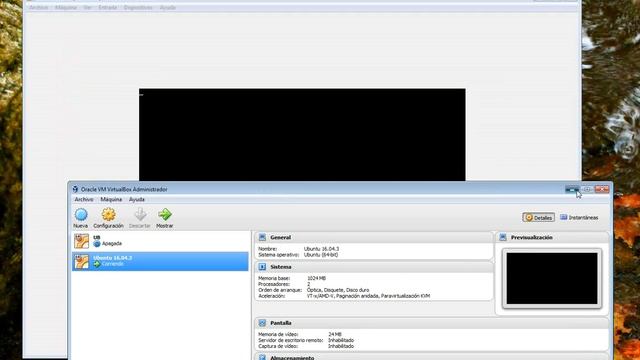Click the Apagada status text

pos(112,244)
